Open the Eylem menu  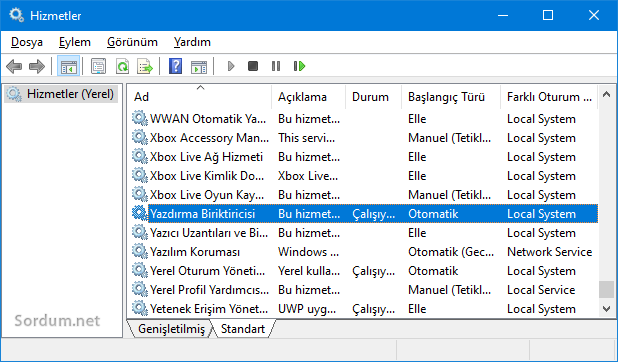[74, 42]
